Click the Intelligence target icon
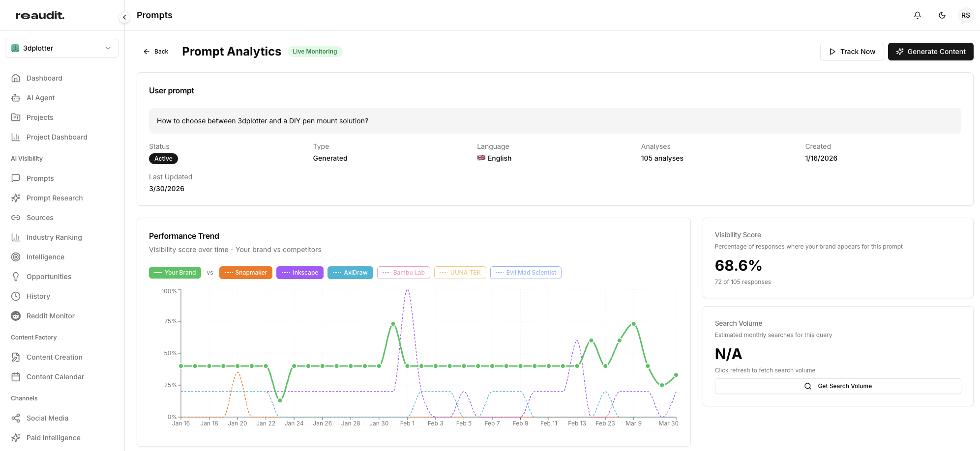 coord(16,257)
